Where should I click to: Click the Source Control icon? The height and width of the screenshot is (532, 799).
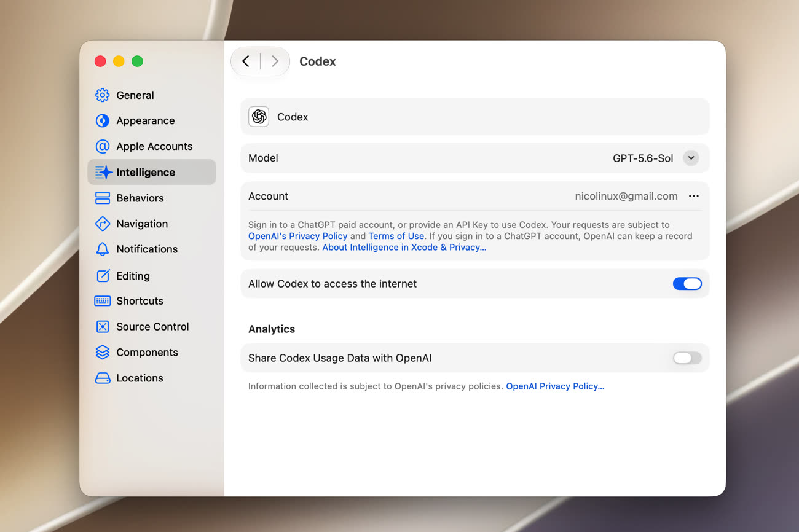(103, 327)
